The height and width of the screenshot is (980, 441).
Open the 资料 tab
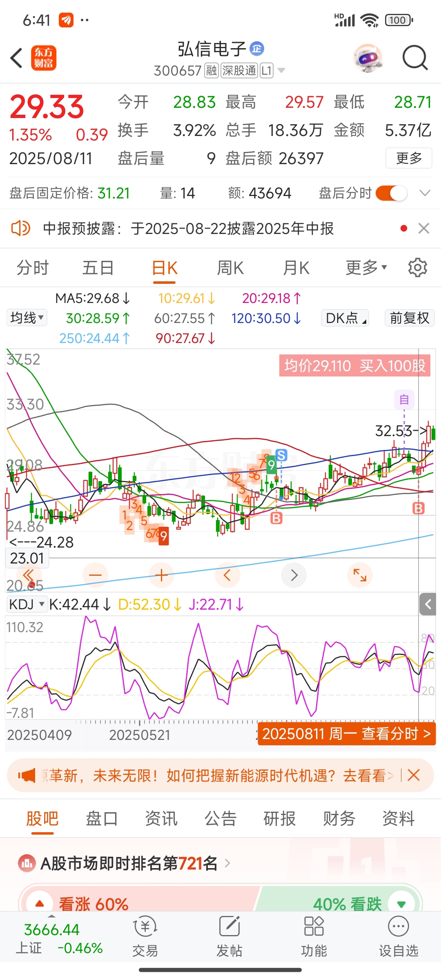tap(399, 818)
